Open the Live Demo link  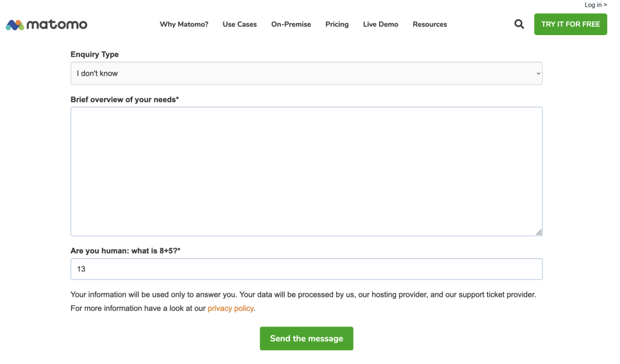point(381,25)
